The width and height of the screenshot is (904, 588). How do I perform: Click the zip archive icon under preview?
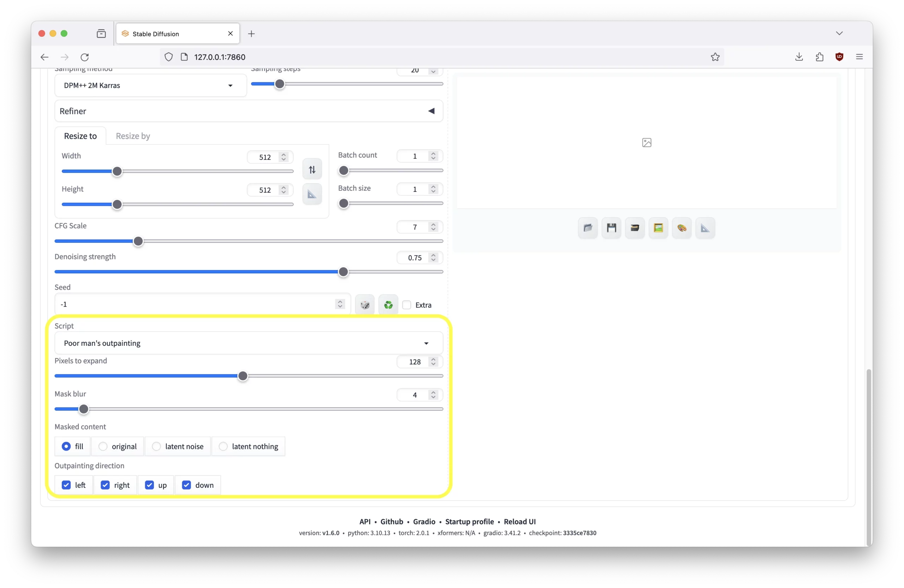click(635, 228)
